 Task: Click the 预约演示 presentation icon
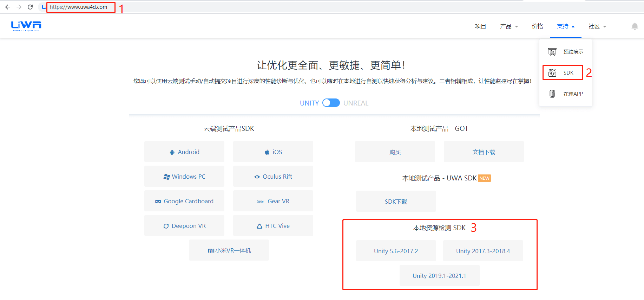click(552, 52)
